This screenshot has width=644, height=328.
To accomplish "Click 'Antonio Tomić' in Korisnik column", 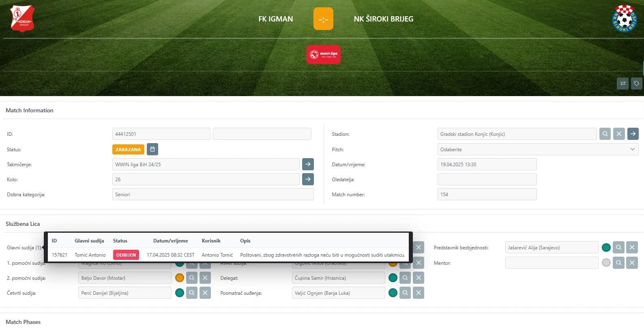I will (x=217, y=255).
